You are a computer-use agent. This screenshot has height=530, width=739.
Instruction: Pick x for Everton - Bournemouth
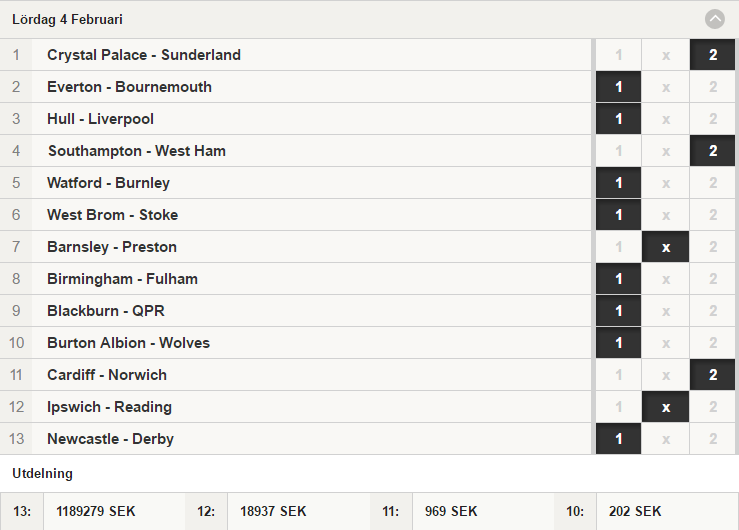(665, 87)
